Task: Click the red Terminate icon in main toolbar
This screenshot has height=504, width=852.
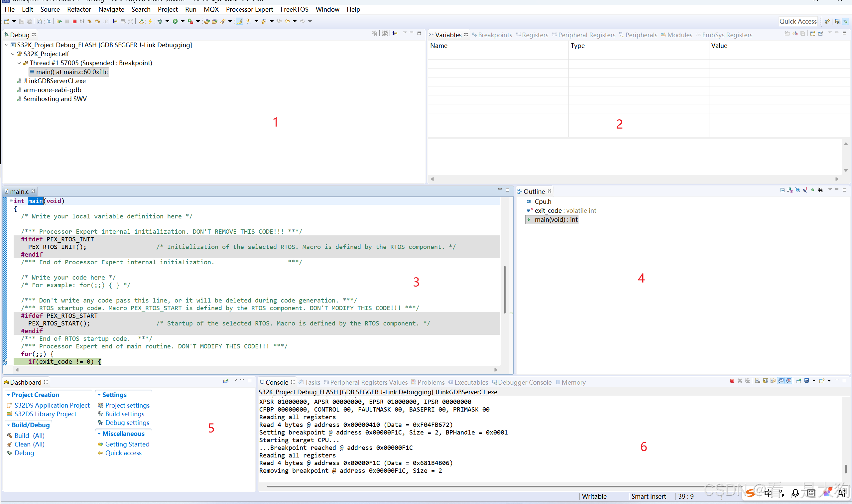Action: 74,21
